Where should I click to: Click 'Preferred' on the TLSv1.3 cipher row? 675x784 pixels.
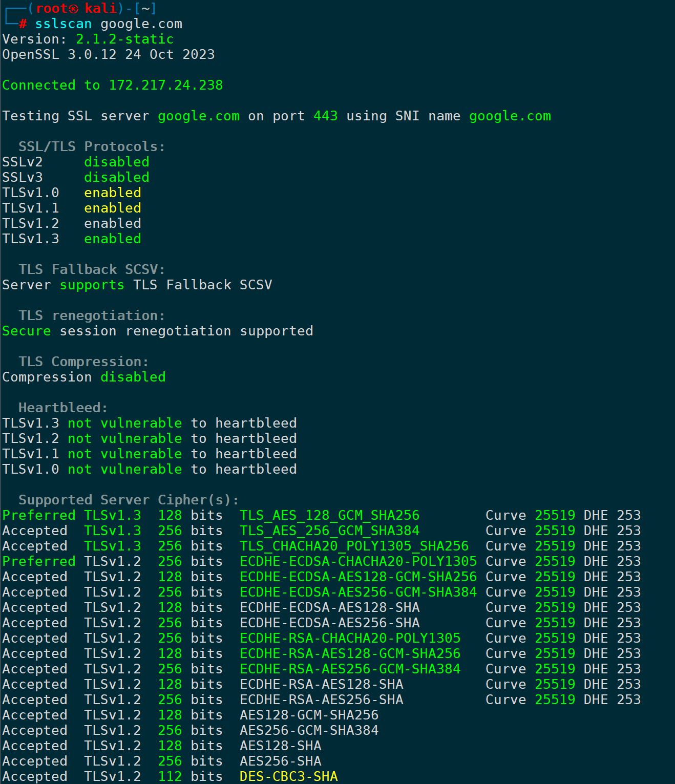point(39,516)
